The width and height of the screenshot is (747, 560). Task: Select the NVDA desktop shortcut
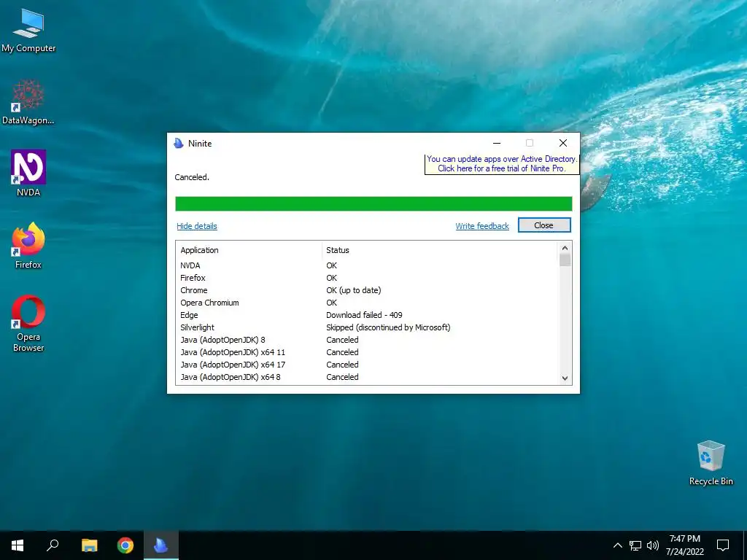coord(28,174)
